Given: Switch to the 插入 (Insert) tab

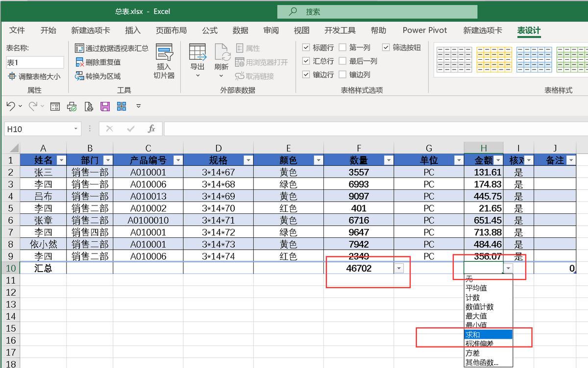Looking at the screenshot, I should pyautogui.click(x=133, y=30).
